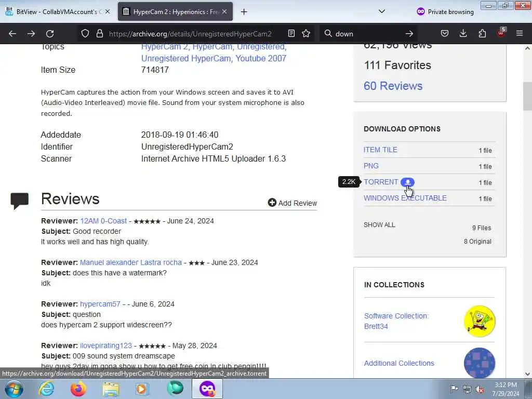532x399 pixels.
Task: Click the torrent download icon button
Action: (x=407, y=182)
